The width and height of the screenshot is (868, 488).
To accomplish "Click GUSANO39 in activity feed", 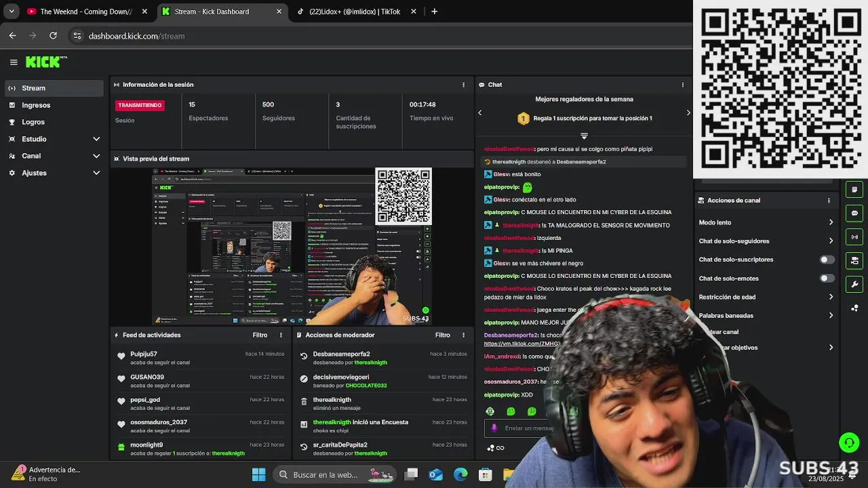I will [x=147, y=377].
